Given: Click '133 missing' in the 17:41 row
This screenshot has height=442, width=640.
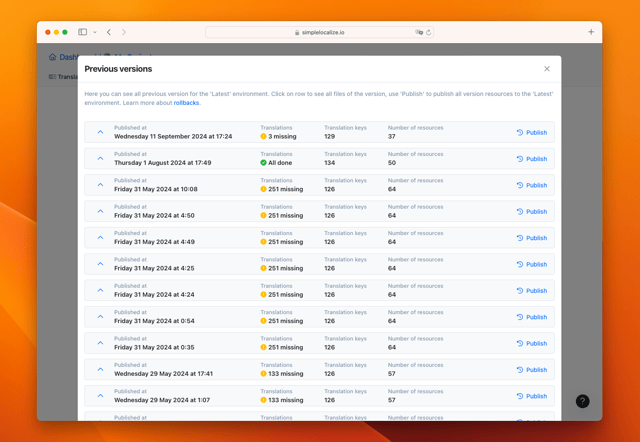Looking at the screenshot, I should point(282,374).
